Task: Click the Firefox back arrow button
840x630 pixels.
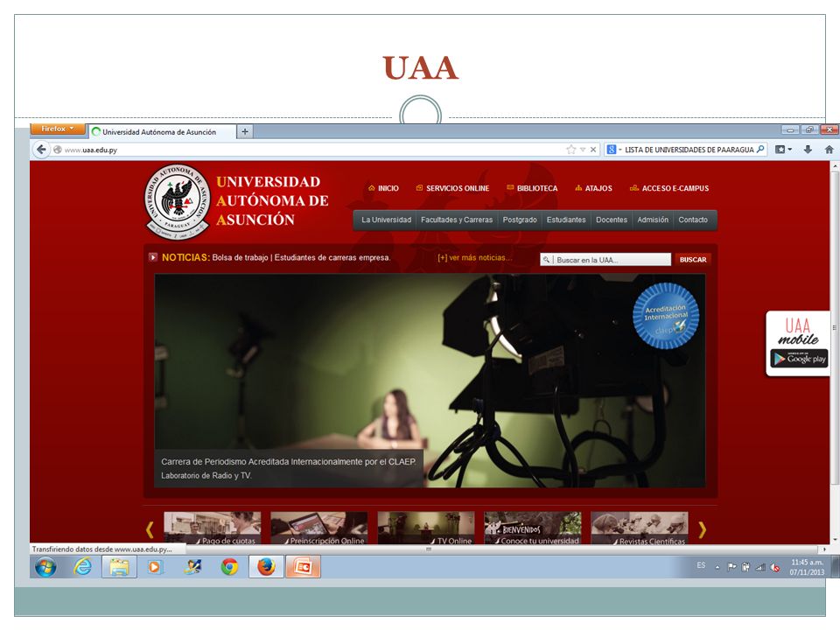Action: pos(41,150)
